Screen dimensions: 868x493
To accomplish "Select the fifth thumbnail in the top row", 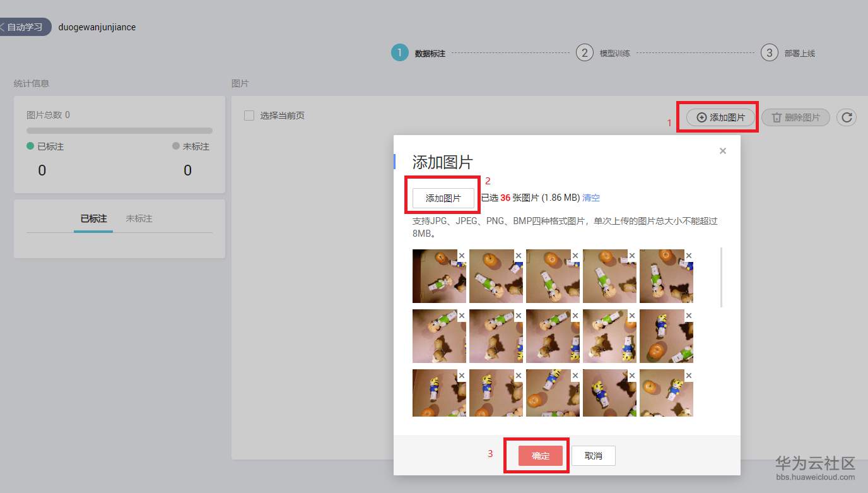I will click(666, 276).
